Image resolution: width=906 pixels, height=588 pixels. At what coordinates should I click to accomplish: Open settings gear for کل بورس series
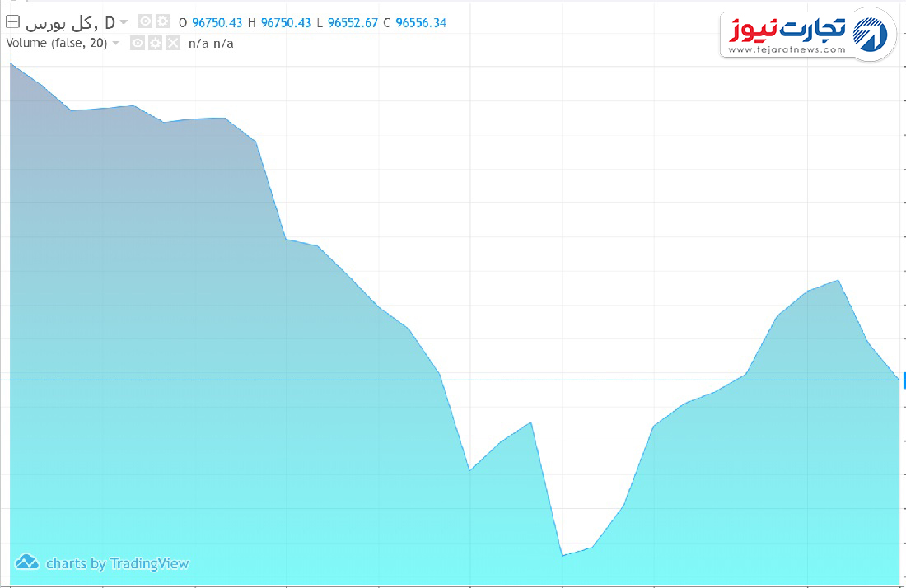coord(162,22)
